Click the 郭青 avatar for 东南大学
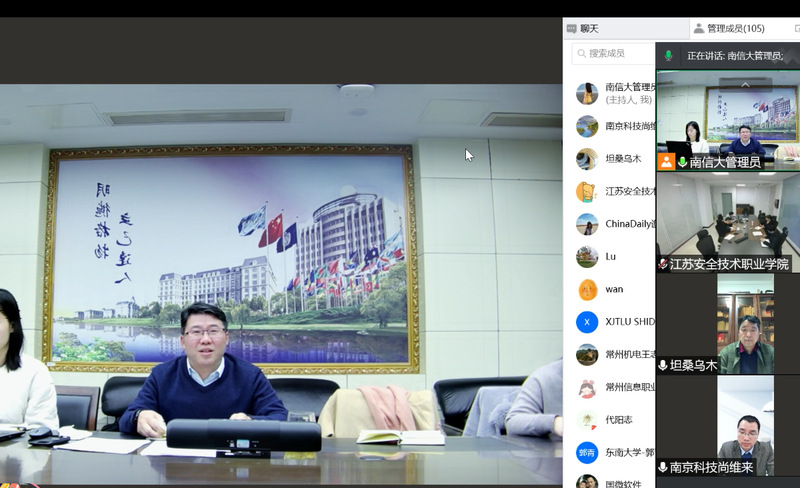This screenshot has width=800, height=488. coord(587,452)
